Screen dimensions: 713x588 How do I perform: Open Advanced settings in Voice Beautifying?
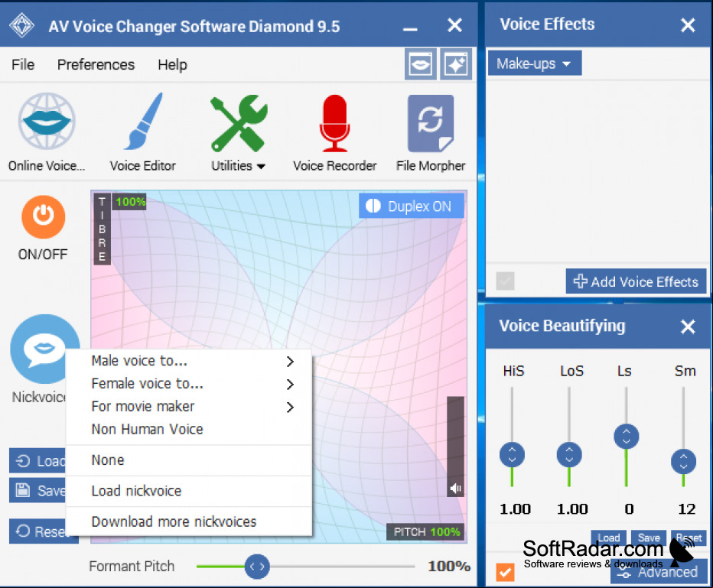659,572
